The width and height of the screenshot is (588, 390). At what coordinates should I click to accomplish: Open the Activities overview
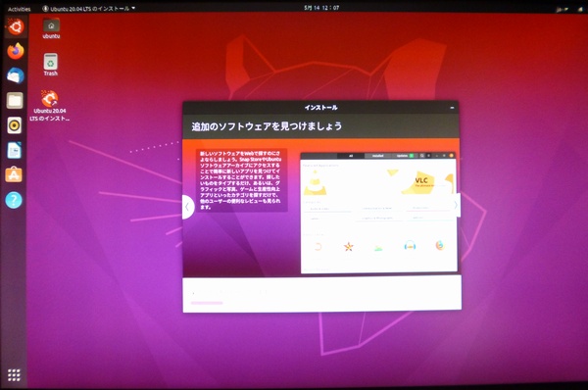coord(20,9)
